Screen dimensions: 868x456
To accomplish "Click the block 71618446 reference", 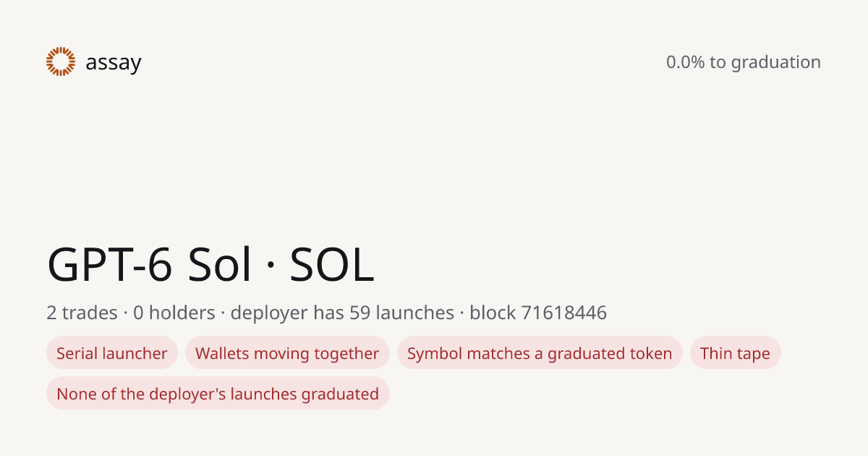I will pos(538,313).
